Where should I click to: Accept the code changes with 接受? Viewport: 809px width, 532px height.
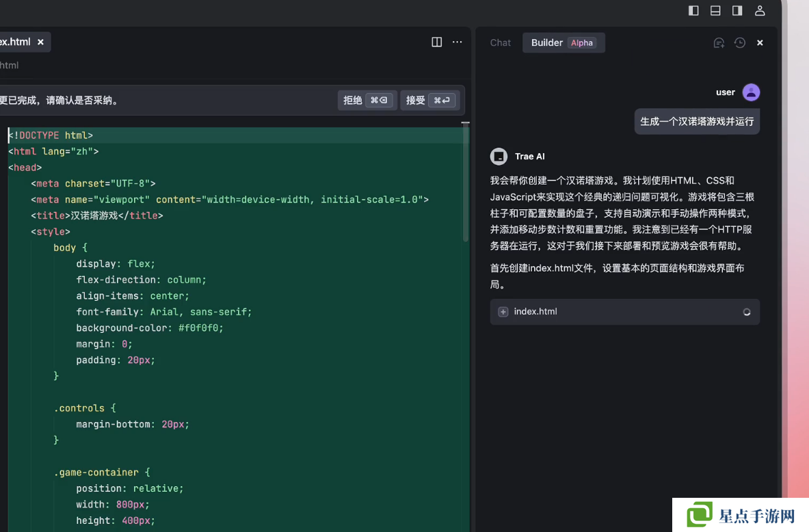[429, 100]
